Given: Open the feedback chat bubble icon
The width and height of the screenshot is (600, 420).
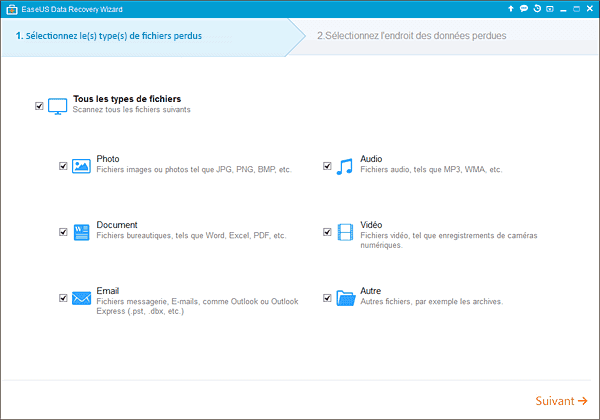Looking at the screenshot, I should [523, 9].
